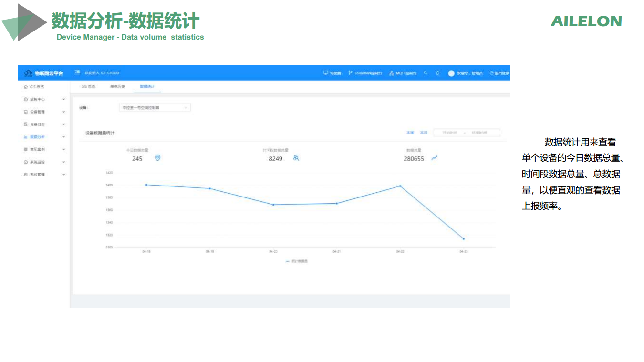Screen dimensions: 644x362
Task: Expand the 监控中心 sidebar chevron
Action: coord(64,99)
